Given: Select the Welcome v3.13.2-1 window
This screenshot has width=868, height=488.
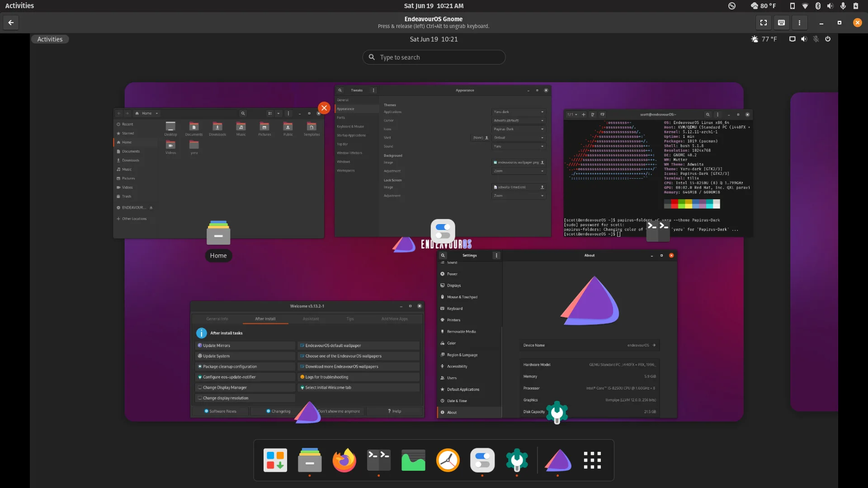Looking at the screenshot, I should point(307,359).
